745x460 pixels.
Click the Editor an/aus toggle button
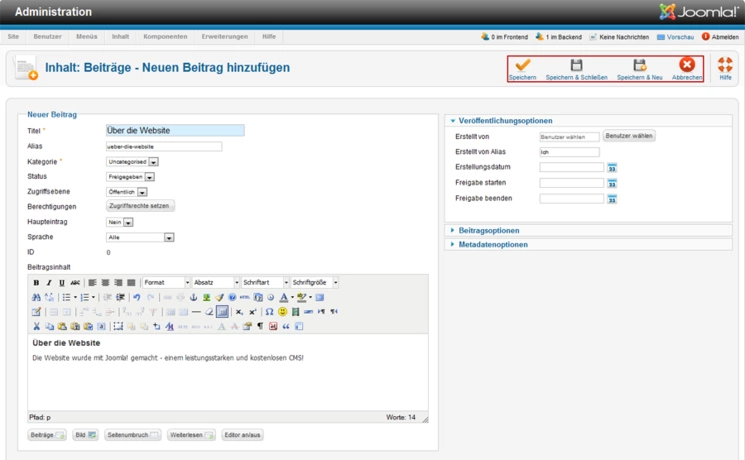tap(241, 435)
